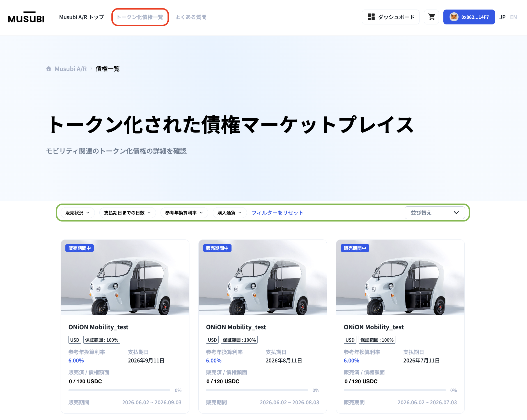Click 6.00% rate on 2026年9月11日 card
This screenshot has width=527, height=420.
(x=76, y=361)
